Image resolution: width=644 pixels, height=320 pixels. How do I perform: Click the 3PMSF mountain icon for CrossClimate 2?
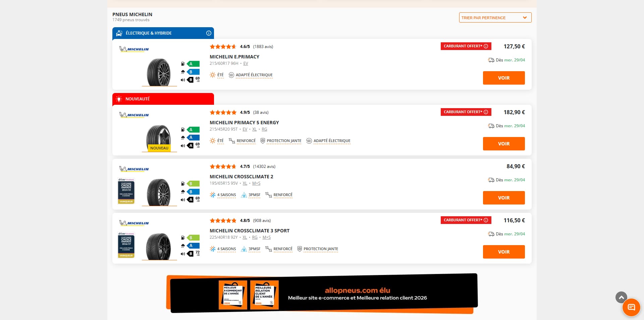tap(244, 195)
